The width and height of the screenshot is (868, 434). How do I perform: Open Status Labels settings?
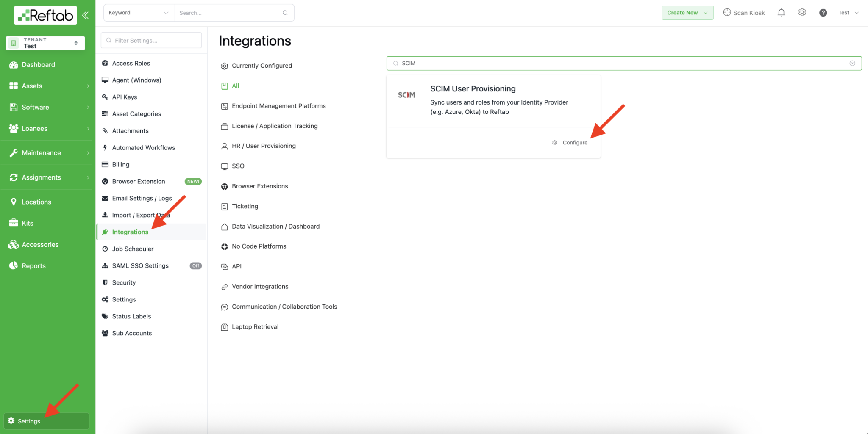152,316
